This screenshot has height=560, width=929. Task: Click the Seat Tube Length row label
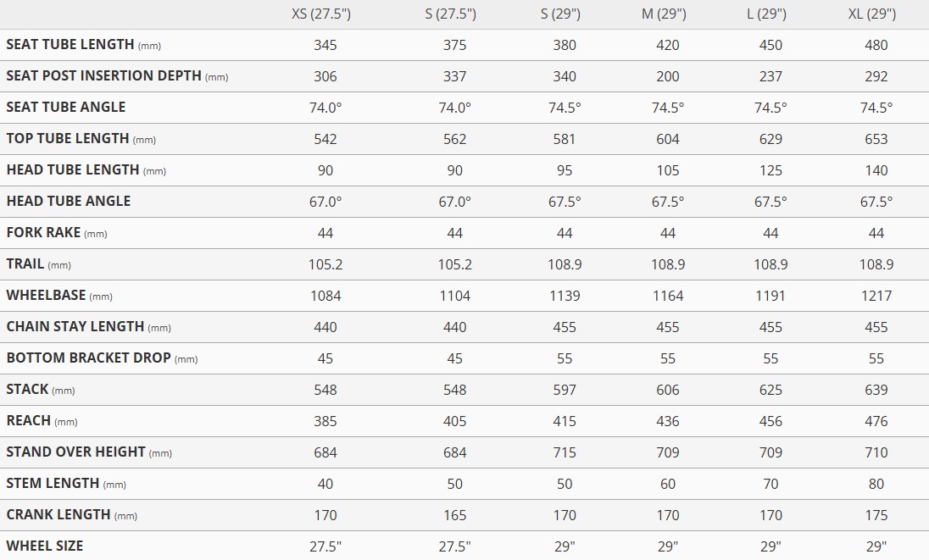(70, 45)
